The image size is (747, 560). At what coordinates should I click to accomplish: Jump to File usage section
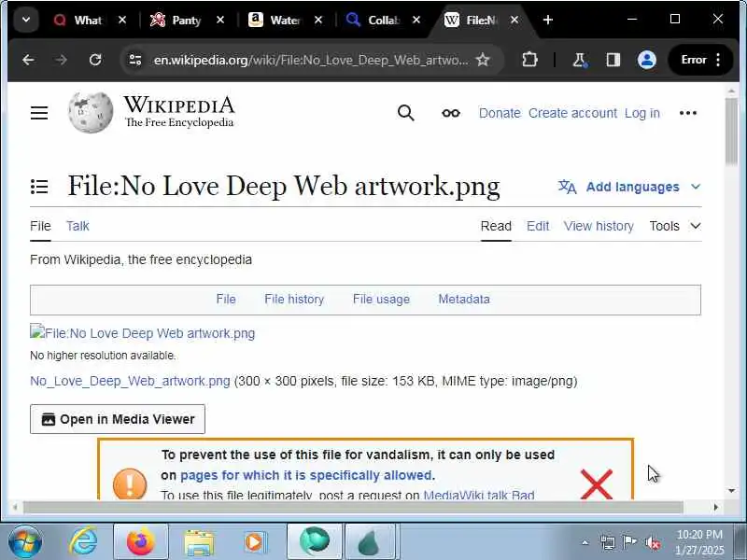pos(381,299)
